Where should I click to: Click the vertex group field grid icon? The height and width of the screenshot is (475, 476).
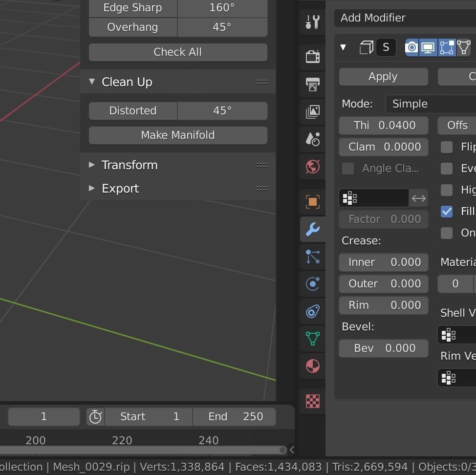350,198
